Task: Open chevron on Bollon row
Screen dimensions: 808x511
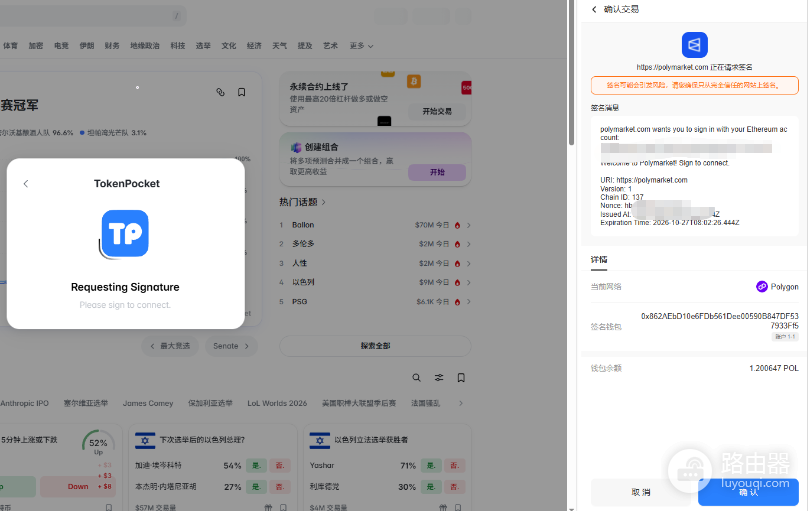Action: (x=468, y=225)
